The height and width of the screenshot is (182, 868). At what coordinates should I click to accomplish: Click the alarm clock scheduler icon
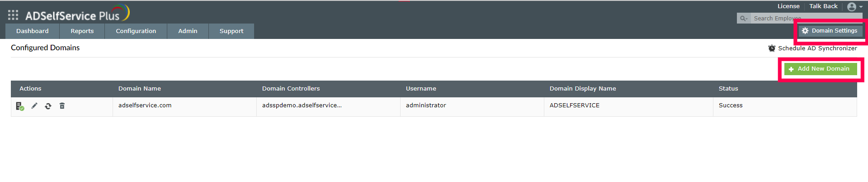[x=772, y=48]
